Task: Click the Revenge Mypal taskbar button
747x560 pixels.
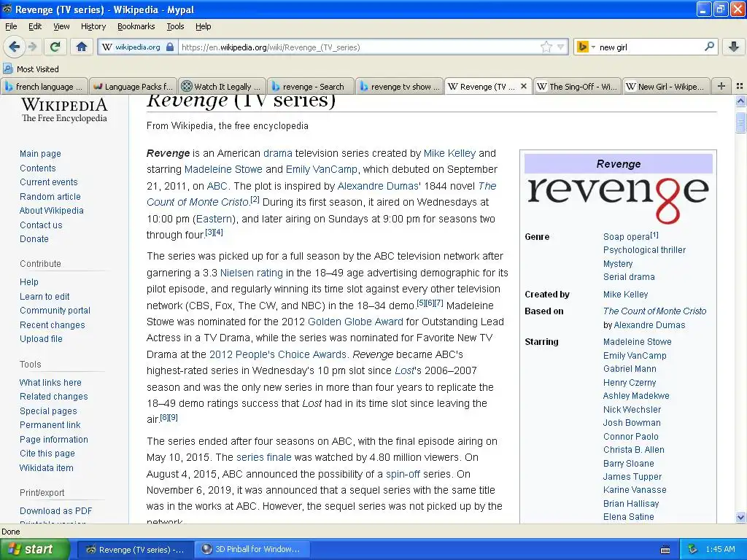Action: [x=135, y=550]
